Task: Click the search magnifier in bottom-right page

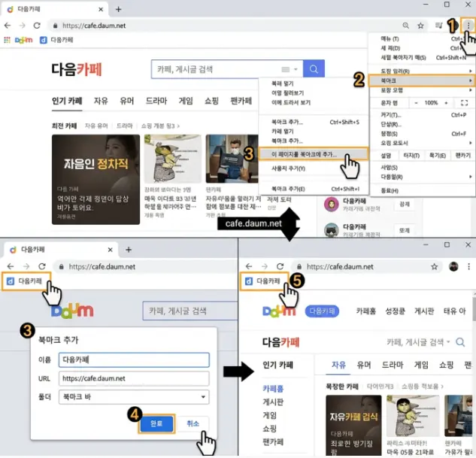Action: point(460,342)
